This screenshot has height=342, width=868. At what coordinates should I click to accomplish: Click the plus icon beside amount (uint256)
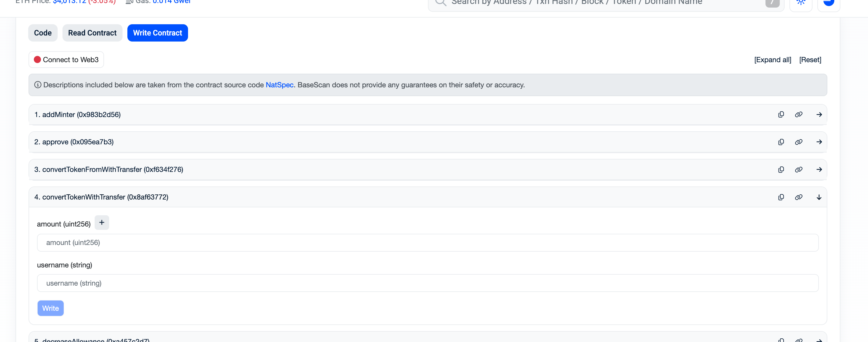click(101, 222)
